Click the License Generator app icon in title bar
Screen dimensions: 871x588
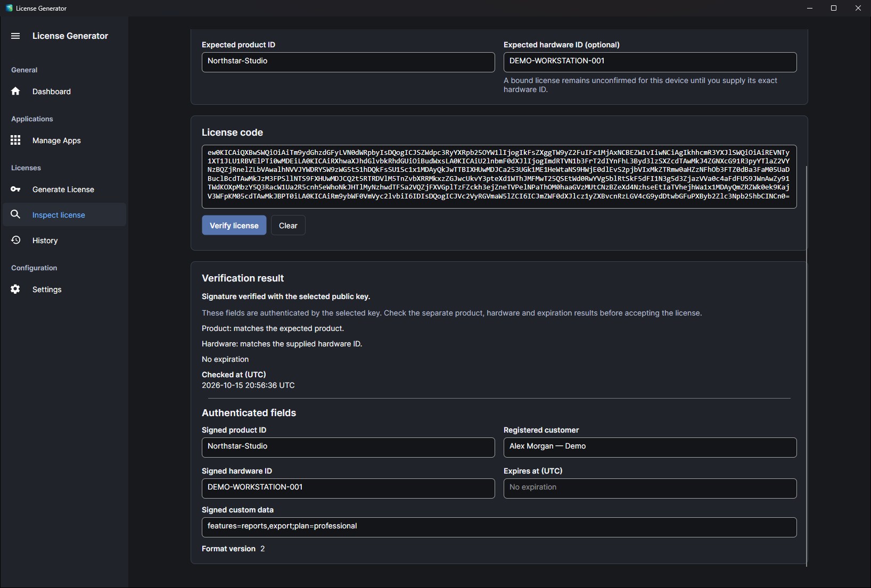tap(9, 8)
